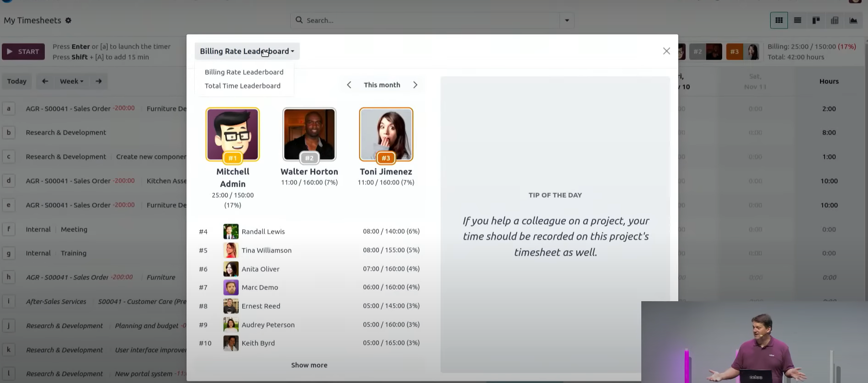Click the 'g' shortcut for Internal Training
Screen dimensions: 868x383
pos(9,253)
